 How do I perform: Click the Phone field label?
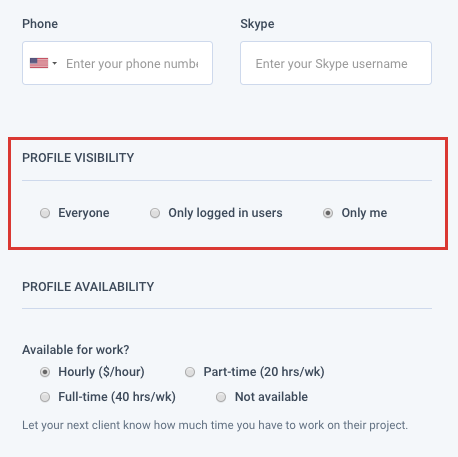coord(40,24)
